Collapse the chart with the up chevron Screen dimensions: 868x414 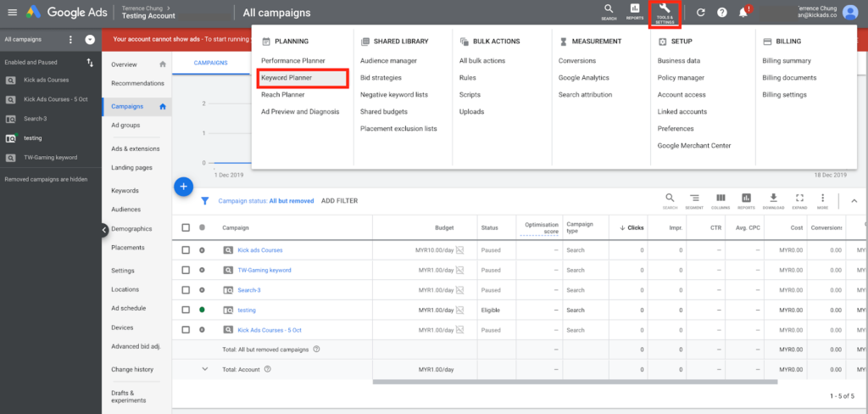coord(854,200)
